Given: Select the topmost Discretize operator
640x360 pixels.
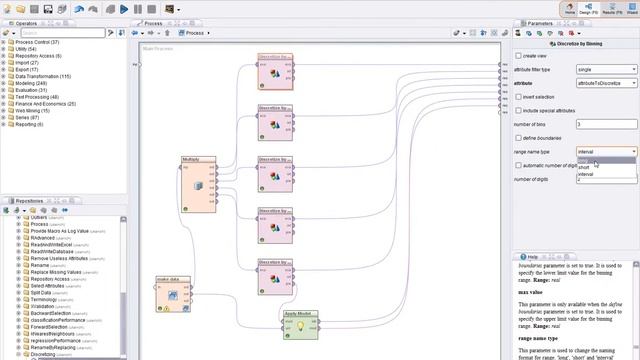Looking at the screenshot, I should [x=275, y=72].
